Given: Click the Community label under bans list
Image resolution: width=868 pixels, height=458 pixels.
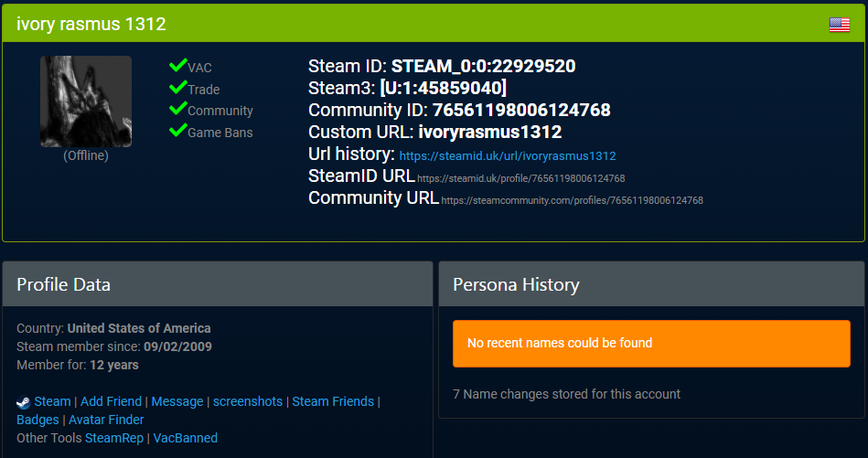Looking at the screenshot, I should (220, 112).
